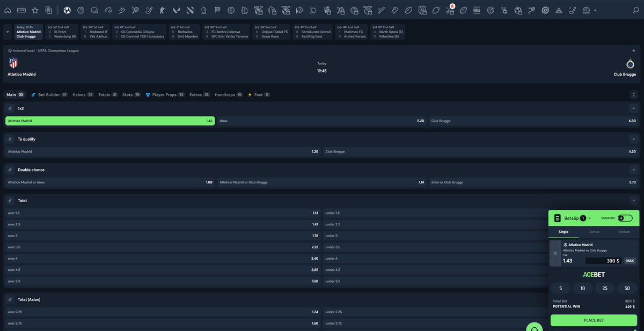644x331 pixels.
Task: Switch to the Bet Builder tab
Action: click(x=49, y=94)
